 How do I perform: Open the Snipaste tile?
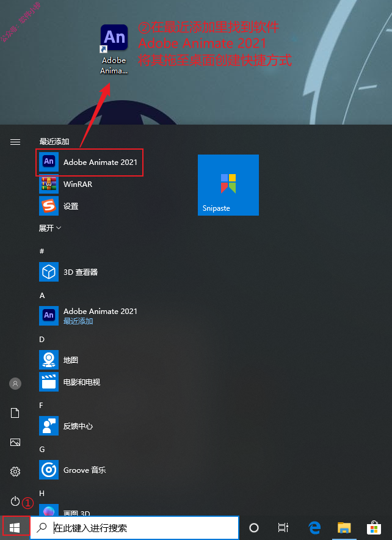[x=228, y=185]
